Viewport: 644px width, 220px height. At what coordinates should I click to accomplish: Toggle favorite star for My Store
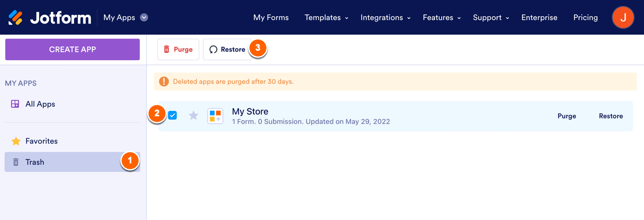pyautogui.click(x=193, y=116)
